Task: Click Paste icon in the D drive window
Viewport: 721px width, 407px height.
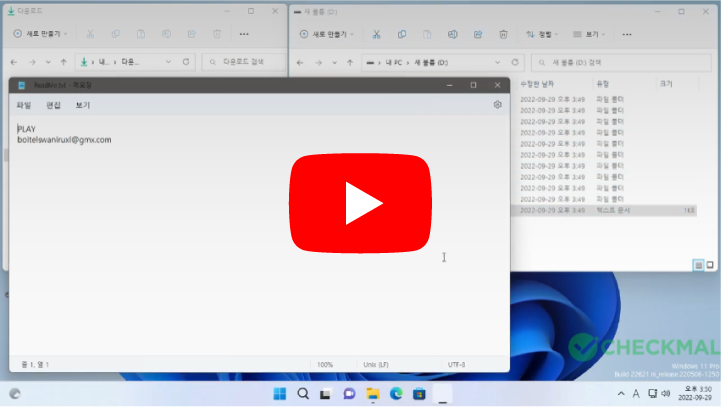Action: (x=427, y=34)
